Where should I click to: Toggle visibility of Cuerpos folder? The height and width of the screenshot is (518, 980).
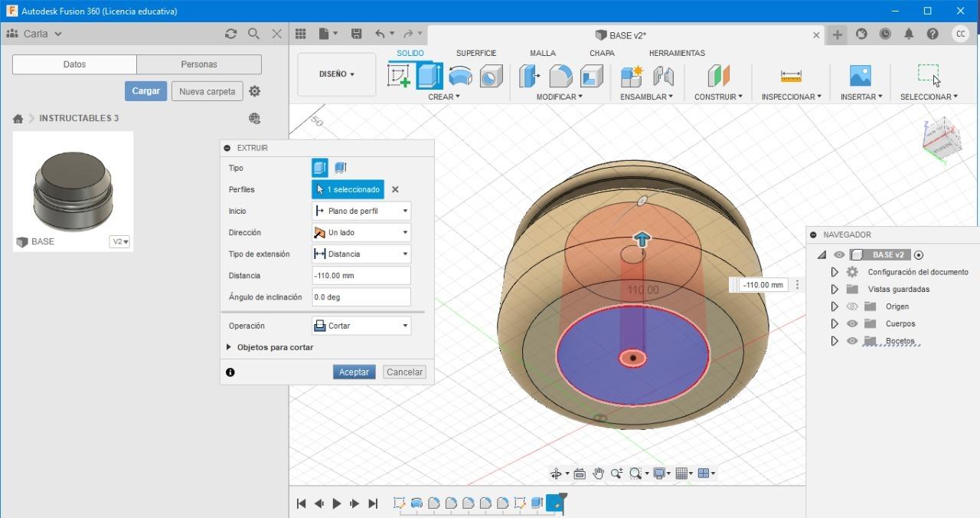[x=852, y=323]
